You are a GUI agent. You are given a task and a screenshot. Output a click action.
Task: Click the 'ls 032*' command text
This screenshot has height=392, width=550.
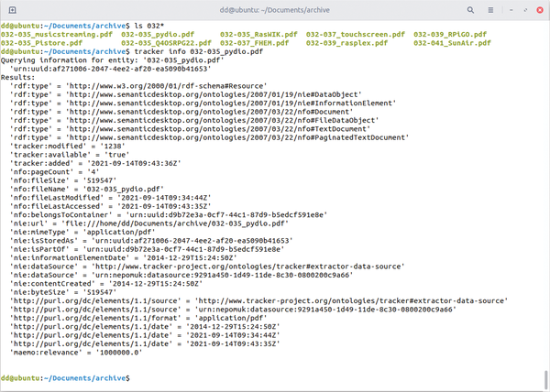click(149, 26)
